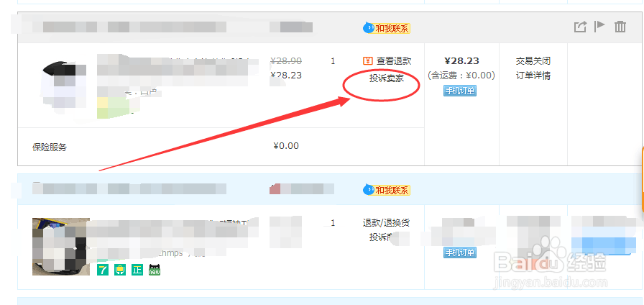Click first order's 手机订单 tag

coord(459,91)
